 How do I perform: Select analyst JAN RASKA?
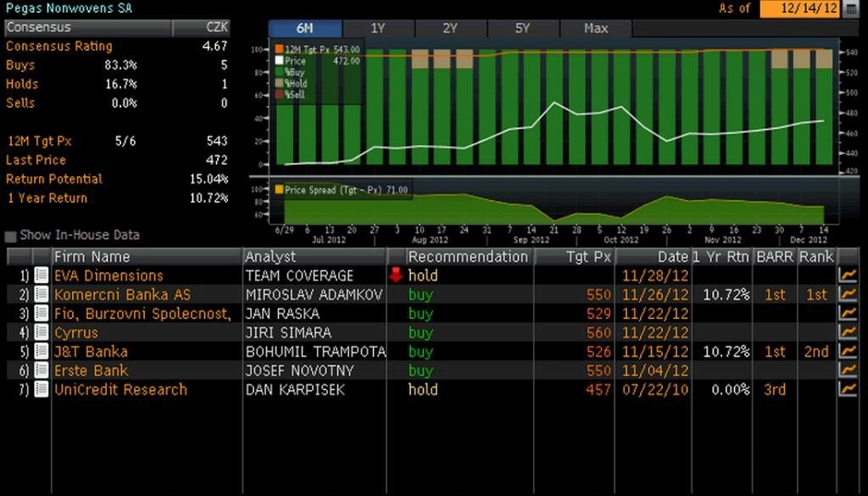coord(283,314)
